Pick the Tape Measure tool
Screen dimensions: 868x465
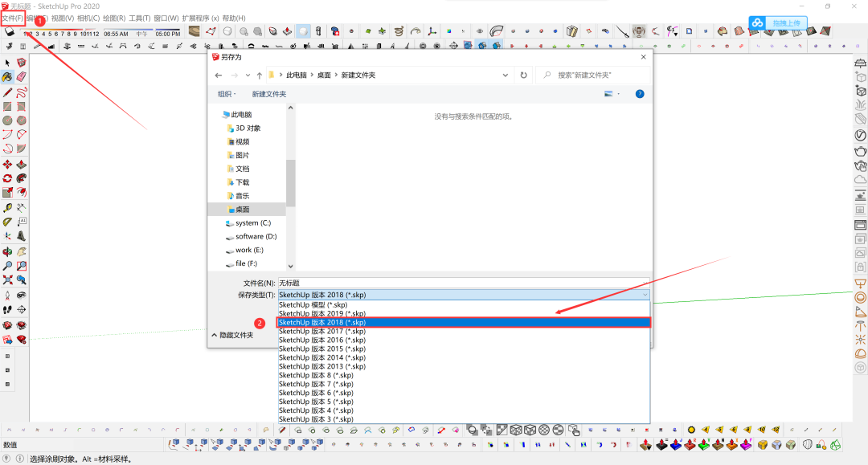(x=7, y=208)
